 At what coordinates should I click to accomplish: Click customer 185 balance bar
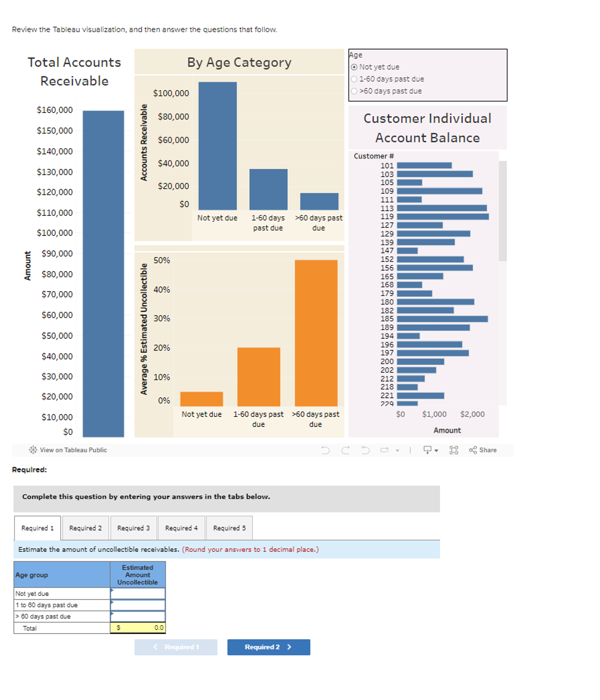click(x=442, y=319)
